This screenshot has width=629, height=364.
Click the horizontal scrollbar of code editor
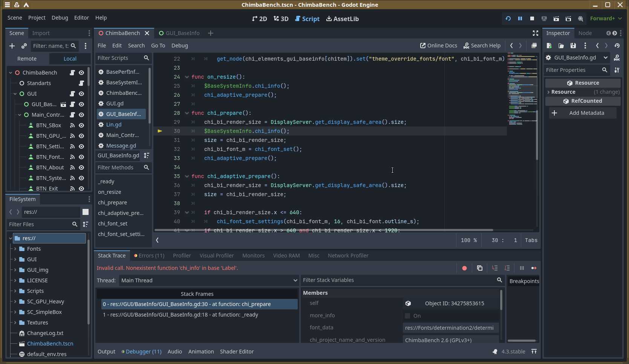click(x=323, y=230)
